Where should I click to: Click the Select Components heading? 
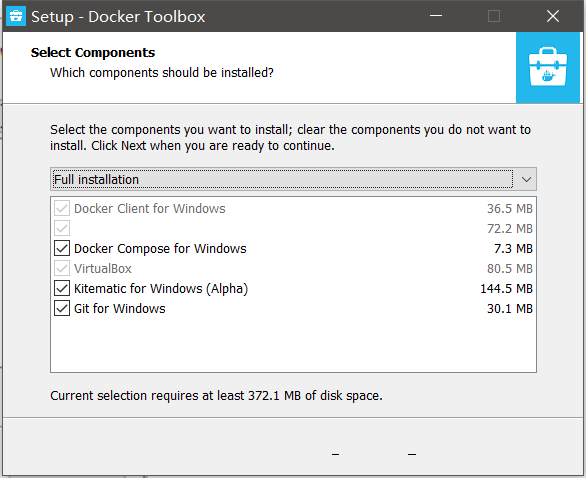pos(93,53)
